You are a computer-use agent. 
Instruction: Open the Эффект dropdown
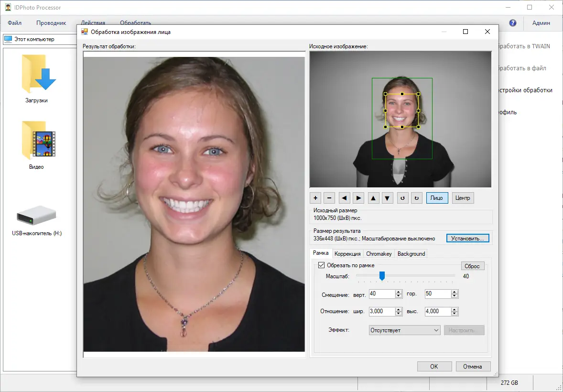click(x=404, y=330)
